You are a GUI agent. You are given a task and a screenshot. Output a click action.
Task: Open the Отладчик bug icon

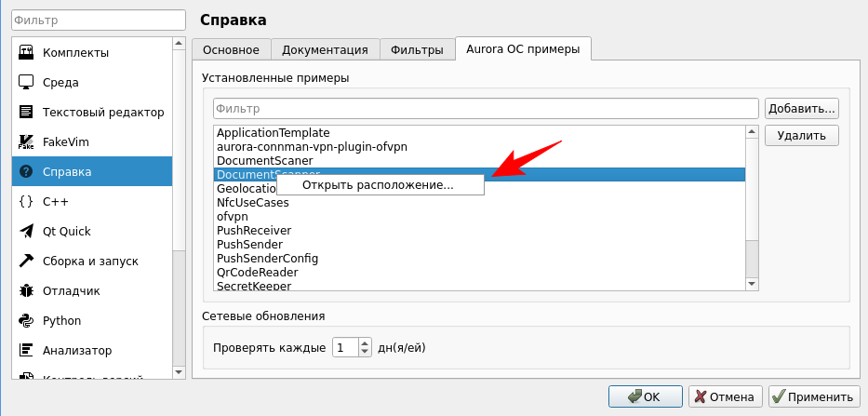coord(26,290)
